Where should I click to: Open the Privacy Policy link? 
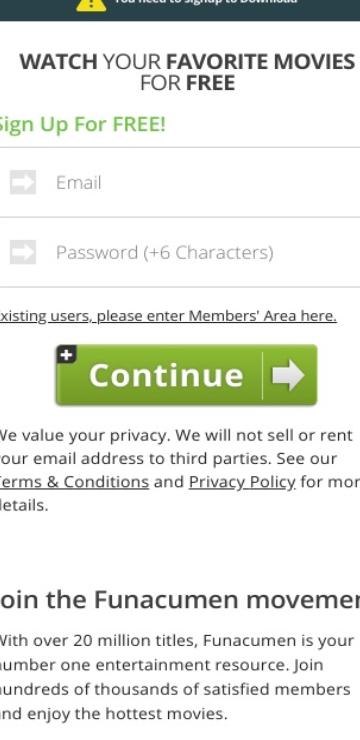pos(242,482)
